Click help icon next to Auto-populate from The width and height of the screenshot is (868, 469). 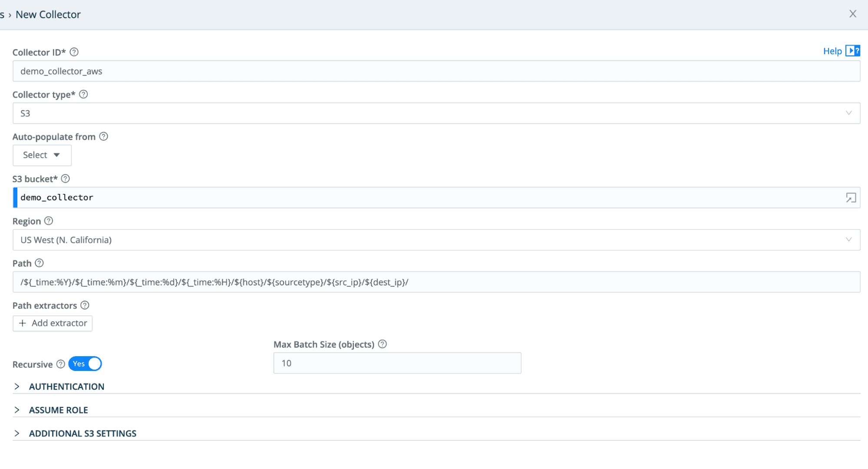pos(103,137)
